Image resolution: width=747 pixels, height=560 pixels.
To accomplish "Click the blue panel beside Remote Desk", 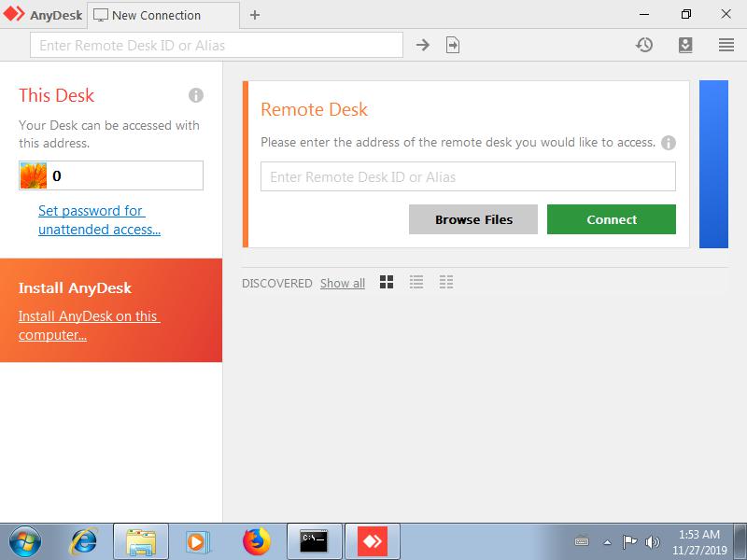I will point(713,164).
